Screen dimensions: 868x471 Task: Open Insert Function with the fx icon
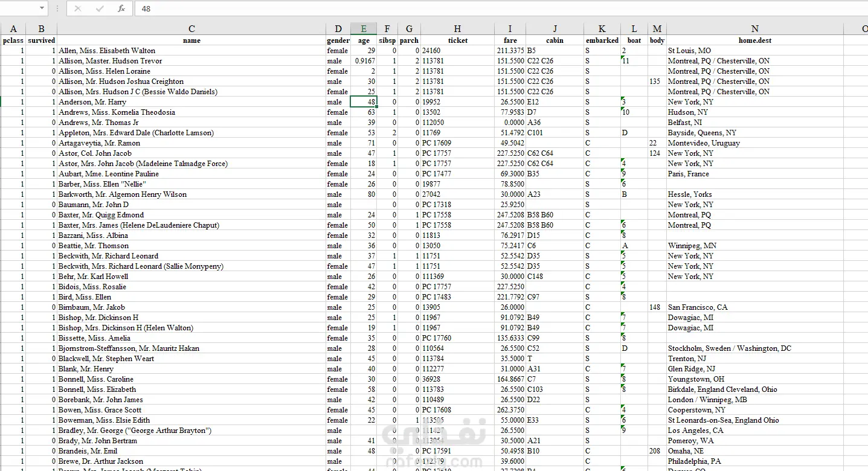[121, 8]
